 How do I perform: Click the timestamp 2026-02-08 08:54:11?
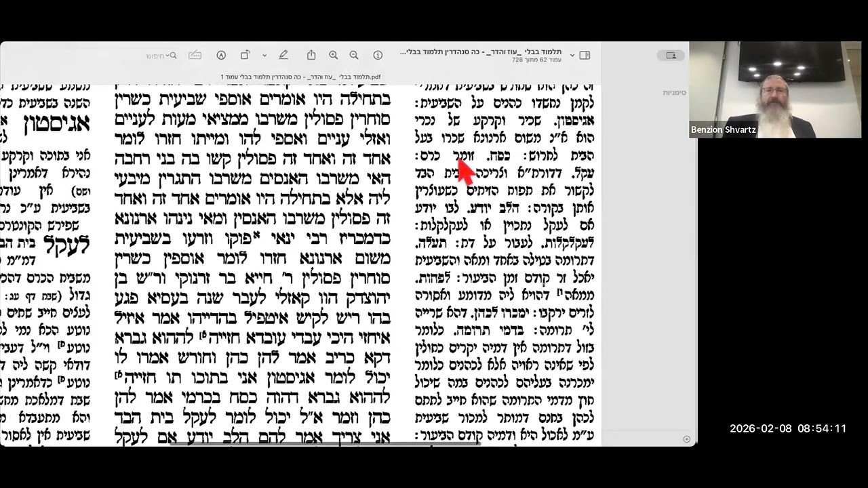[788, 428]
